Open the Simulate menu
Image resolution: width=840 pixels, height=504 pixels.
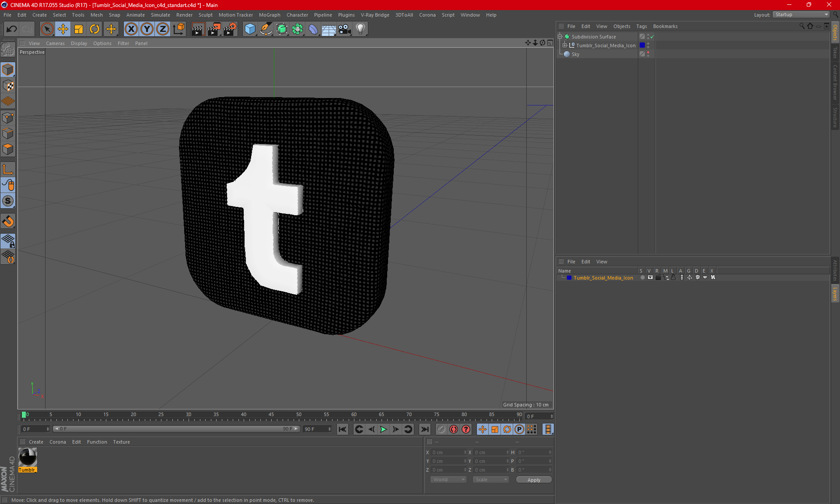point(160,15)
